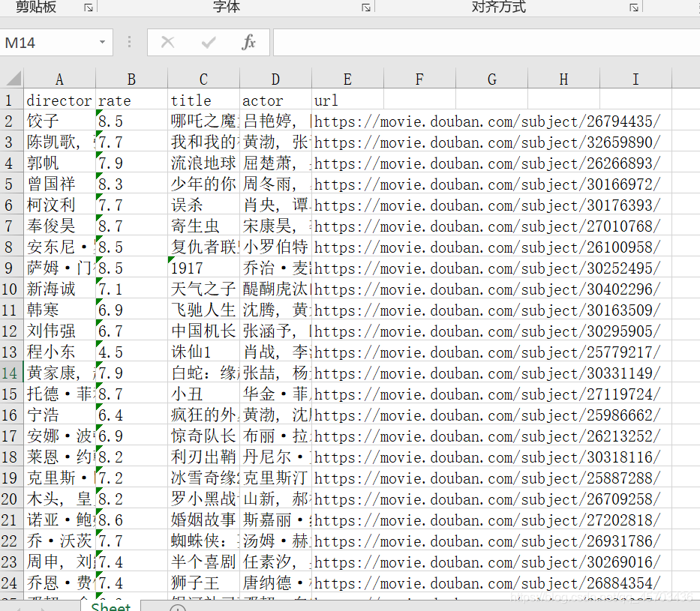Click director cell '奉俊昊'
Screen dimensions: 700x611
pyautogui.click(x=59, y=226)
